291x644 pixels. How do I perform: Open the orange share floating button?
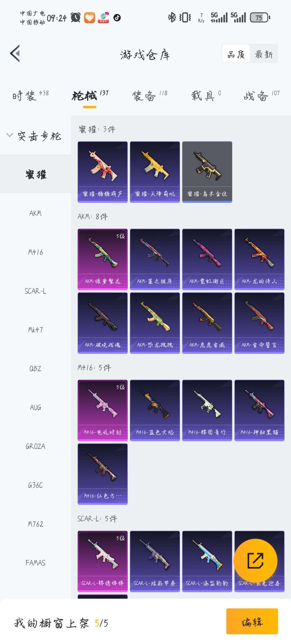255,561
